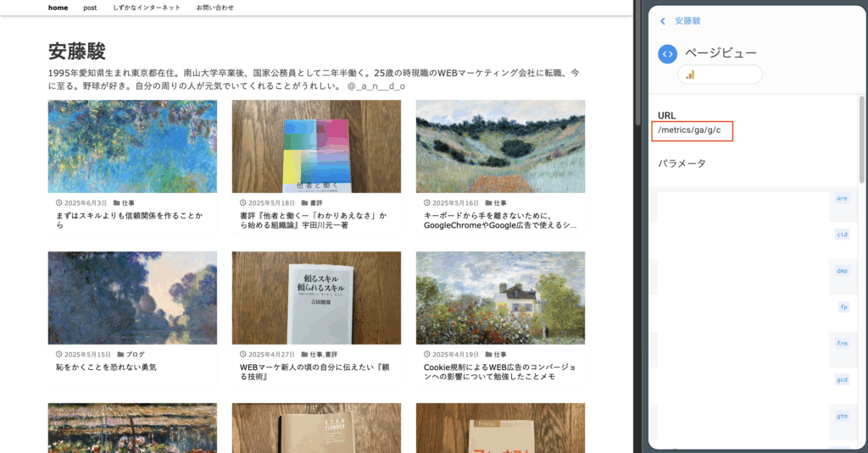Click the 安藤駿 page heading

coord(77,52)
